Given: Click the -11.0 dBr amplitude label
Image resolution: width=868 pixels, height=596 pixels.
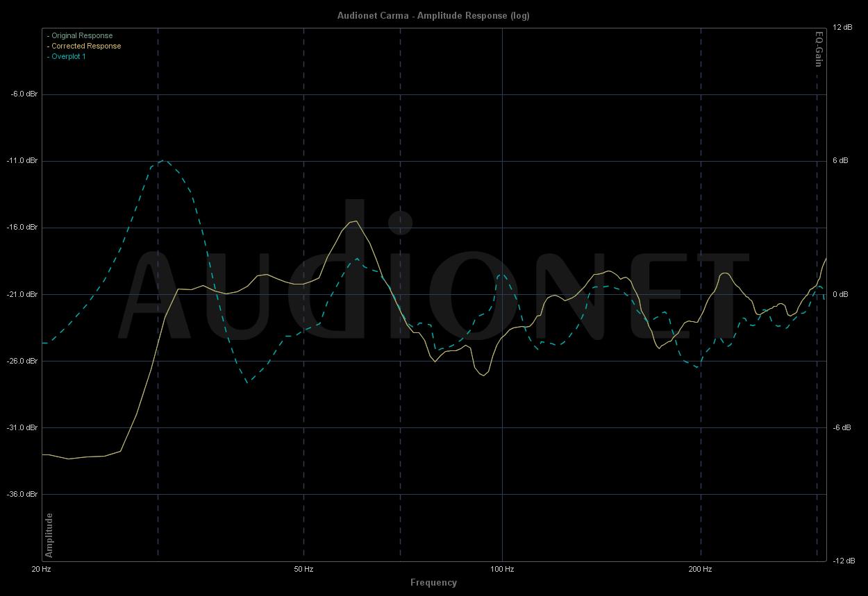Looking at the screenshot, I should (24, 160).
